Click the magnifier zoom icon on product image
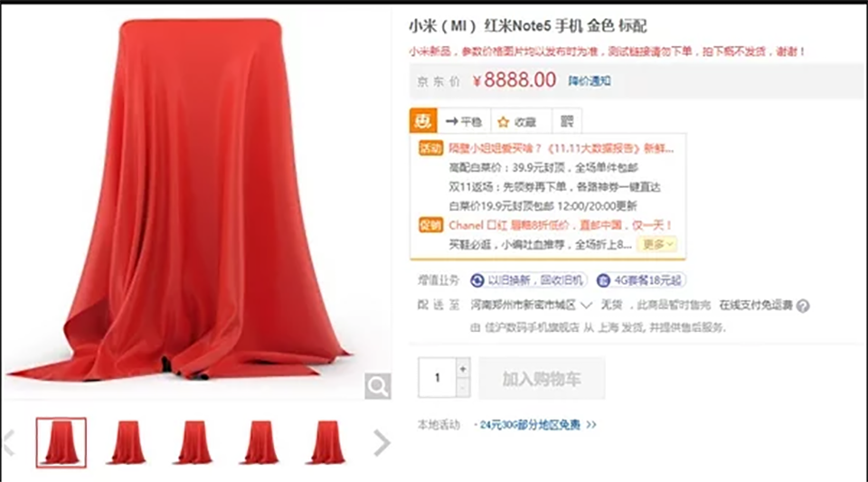 [x=378, y=386]
